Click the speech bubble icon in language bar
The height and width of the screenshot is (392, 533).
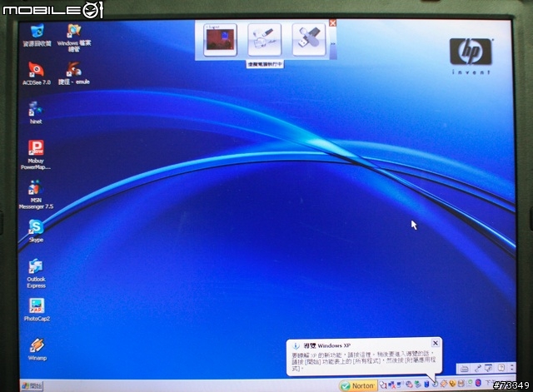pyautogui.click(x=489, y=368)
